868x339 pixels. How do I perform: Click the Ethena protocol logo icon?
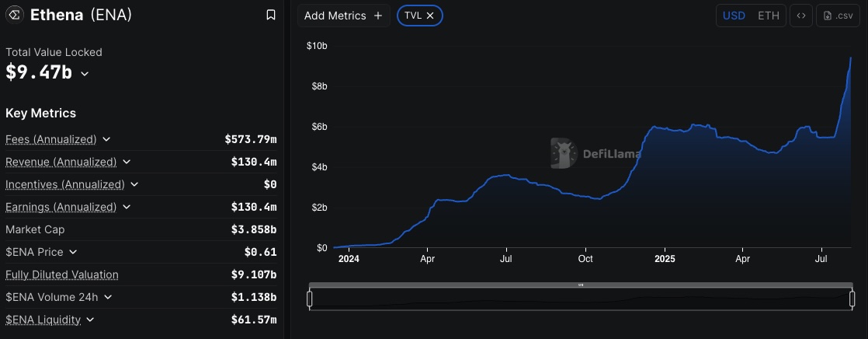[x=15, y=15]
